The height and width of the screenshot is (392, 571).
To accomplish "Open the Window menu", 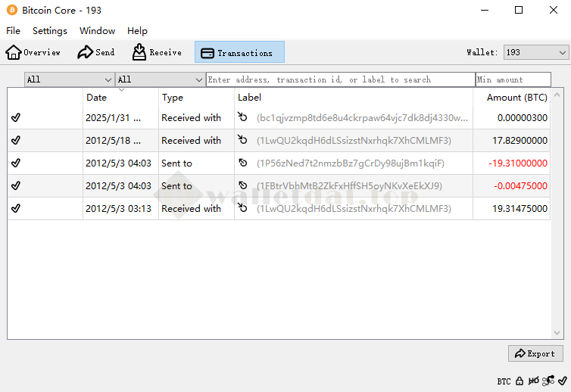I will tap(97, 31).
